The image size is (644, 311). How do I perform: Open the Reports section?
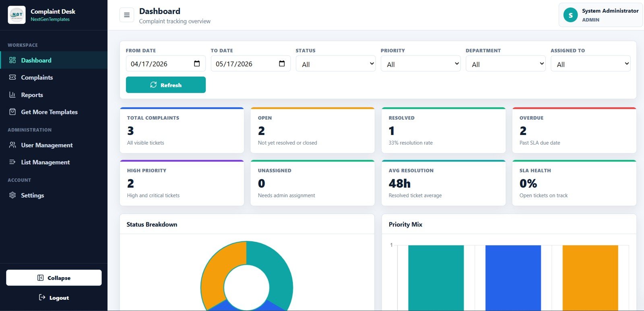[x=54, y=95]
